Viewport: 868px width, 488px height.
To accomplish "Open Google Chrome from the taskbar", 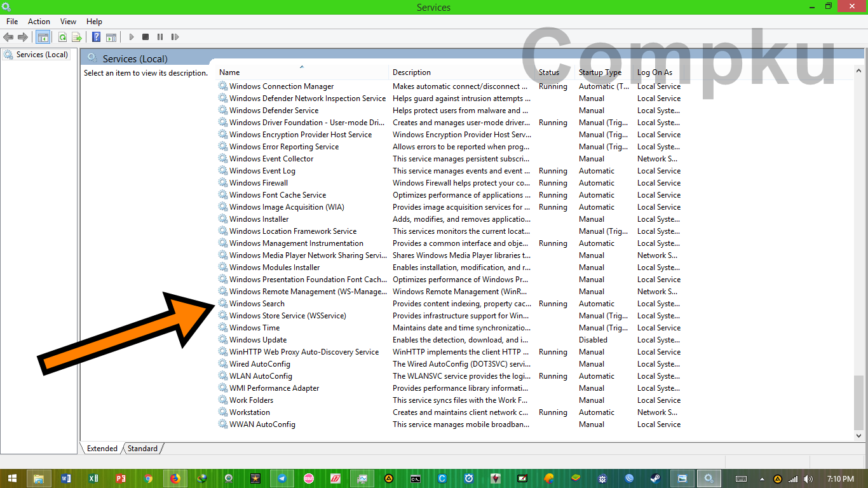I will click(x=147, y=478).
